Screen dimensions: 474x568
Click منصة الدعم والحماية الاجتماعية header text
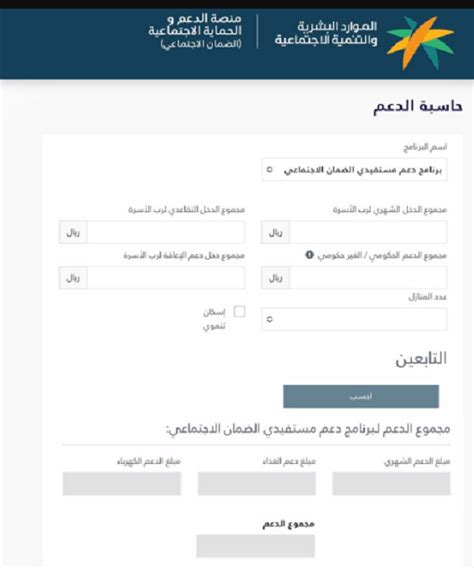point(195,31)
